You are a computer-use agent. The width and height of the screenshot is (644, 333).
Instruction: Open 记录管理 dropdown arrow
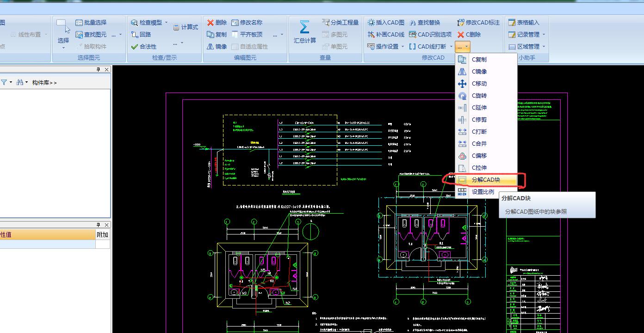click(x=544, y=34)
